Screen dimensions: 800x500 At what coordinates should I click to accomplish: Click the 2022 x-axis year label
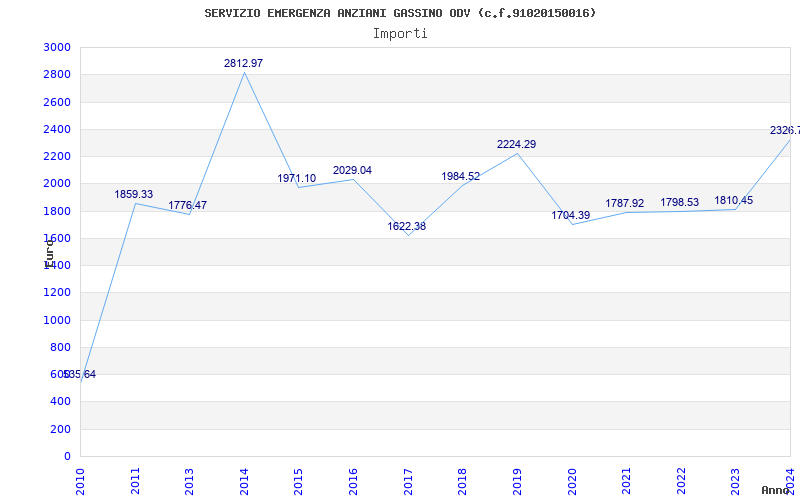681,481
